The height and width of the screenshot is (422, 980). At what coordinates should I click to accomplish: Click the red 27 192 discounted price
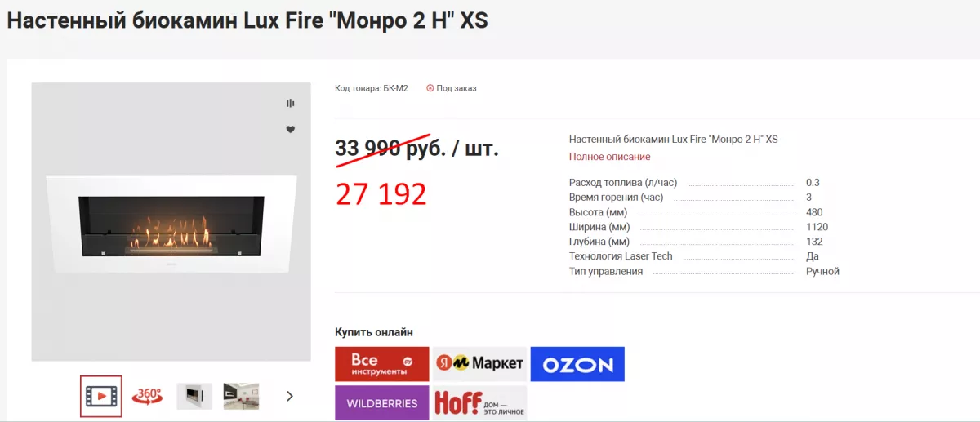(381, 194)
